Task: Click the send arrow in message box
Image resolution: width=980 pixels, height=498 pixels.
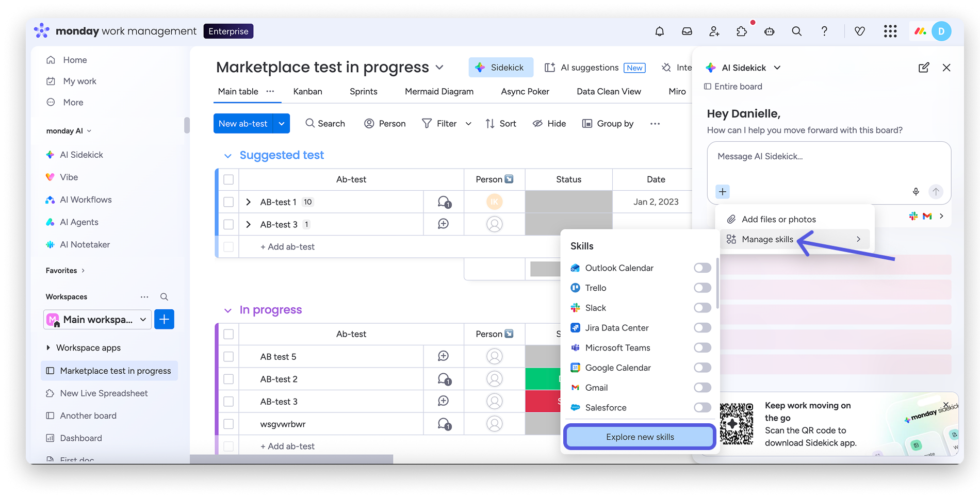Action: (936, 192)
